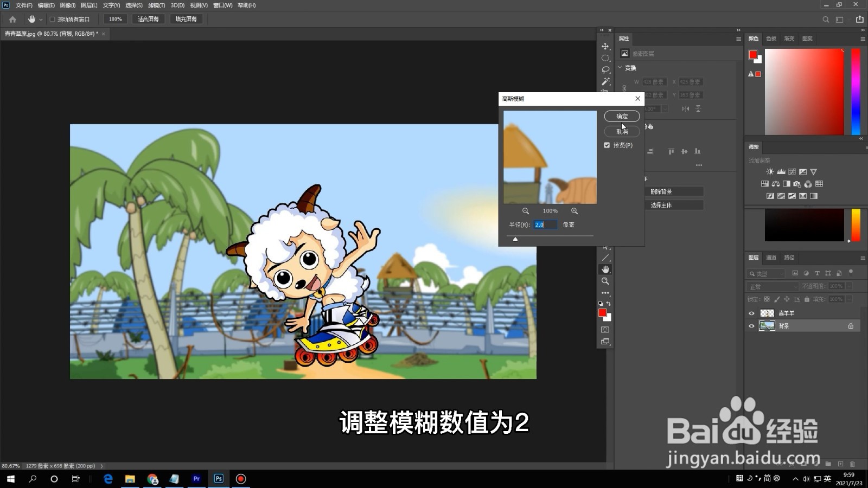The height and width of the screenshot is (488, 868).
Task: Swap foreground and background colors
Action: (609, 304)
